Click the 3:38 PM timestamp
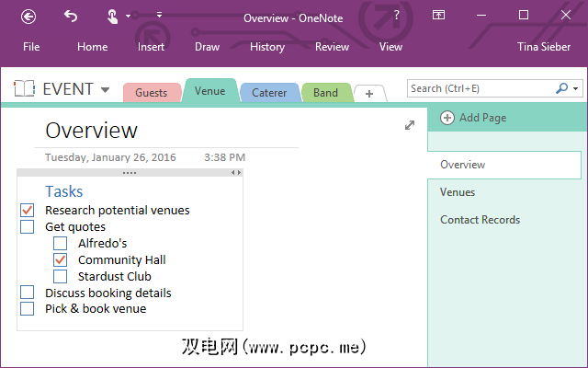The width and height of the screenshot is (588, 368). 224,157
